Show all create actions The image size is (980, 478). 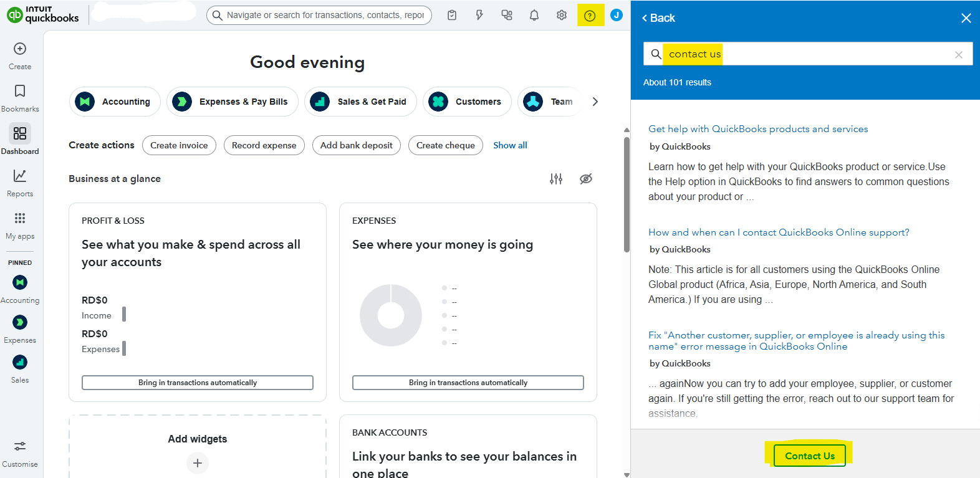510,145
